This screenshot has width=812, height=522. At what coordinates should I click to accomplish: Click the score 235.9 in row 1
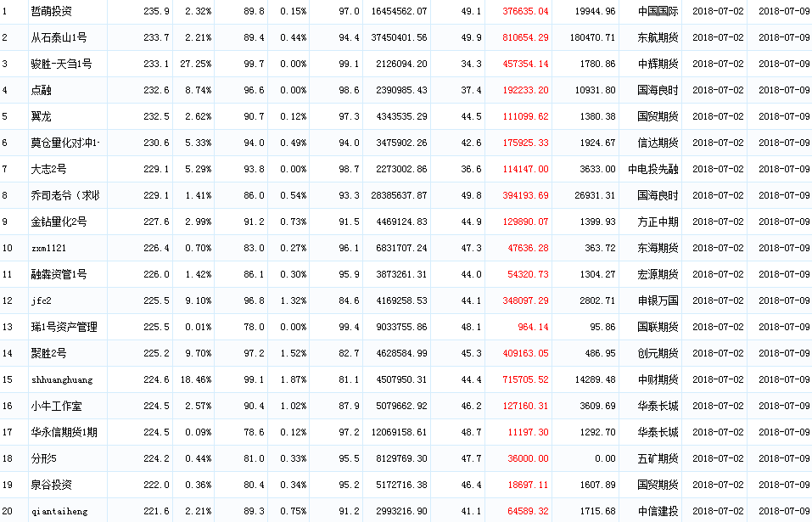(x=156, y=11)
